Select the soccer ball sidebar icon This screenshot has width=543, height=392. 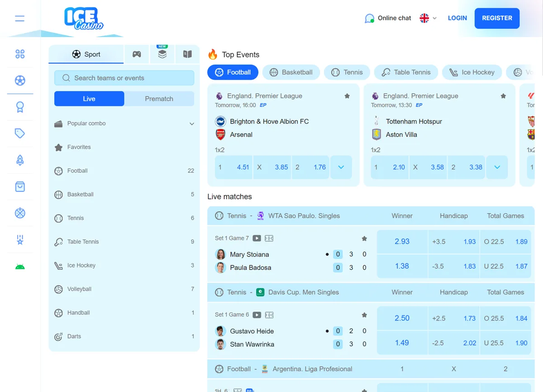point(20,81)
